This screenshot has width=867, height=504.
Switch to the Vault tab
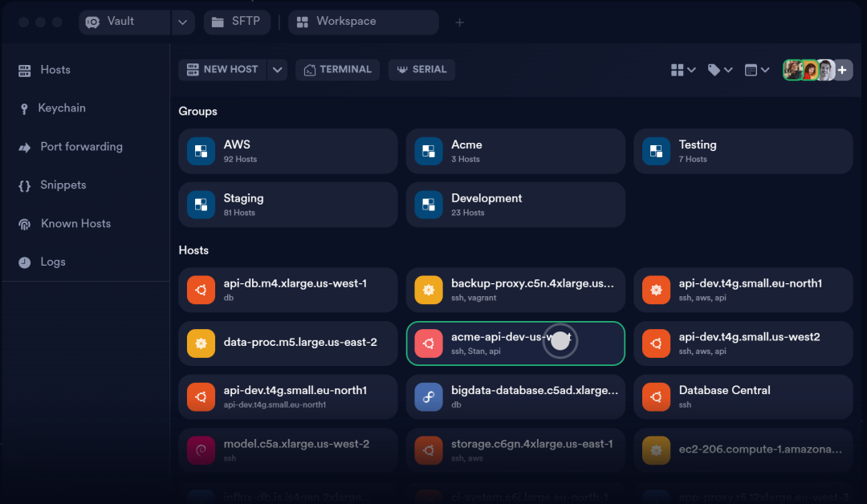(124, 22)
